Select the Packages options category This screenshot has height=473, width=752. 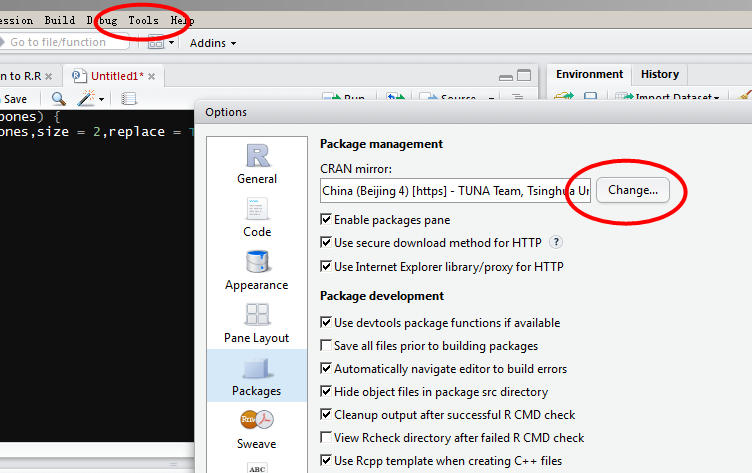click(257, 376)
